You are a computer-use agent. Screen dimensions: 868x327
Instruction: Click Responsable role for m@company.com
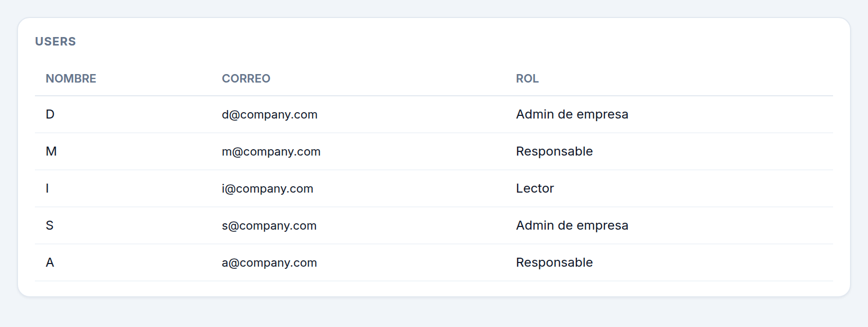[554, 151]
